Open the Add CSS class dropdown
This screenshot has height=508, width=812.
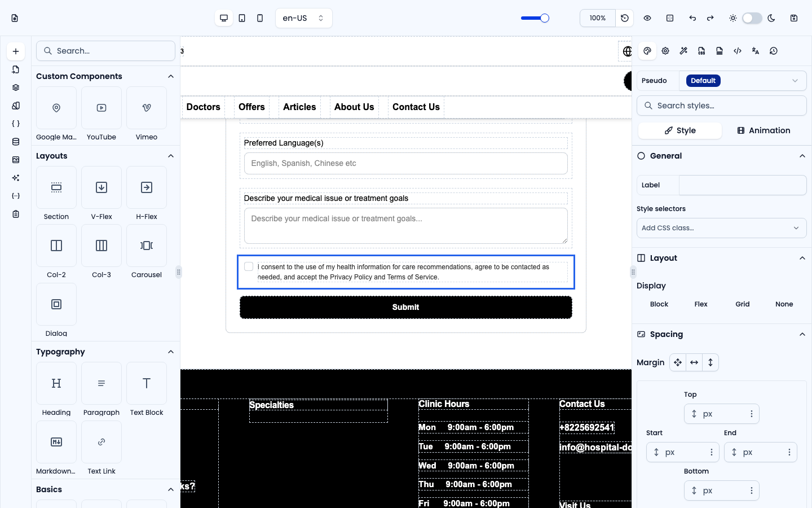tap(722, 228)
